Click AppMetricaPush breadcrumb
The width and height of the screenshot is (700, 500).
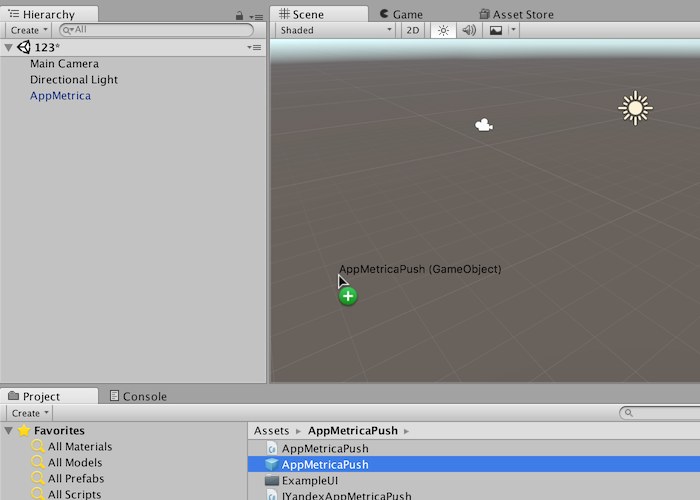[353, 431]
